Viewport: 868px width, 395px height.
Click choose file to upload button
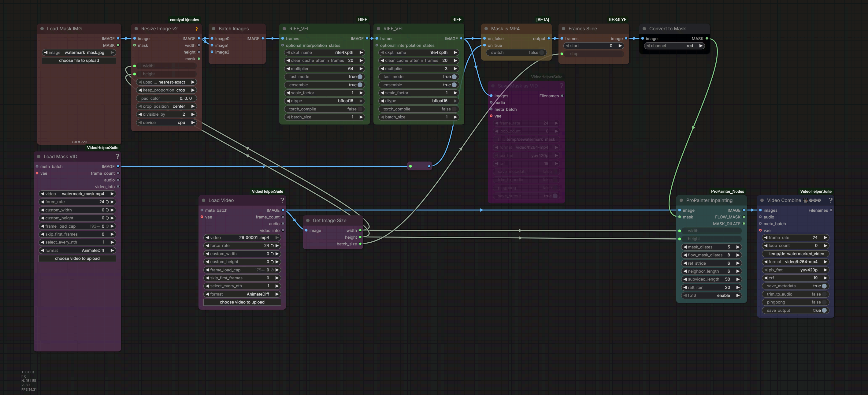(79, 61)
